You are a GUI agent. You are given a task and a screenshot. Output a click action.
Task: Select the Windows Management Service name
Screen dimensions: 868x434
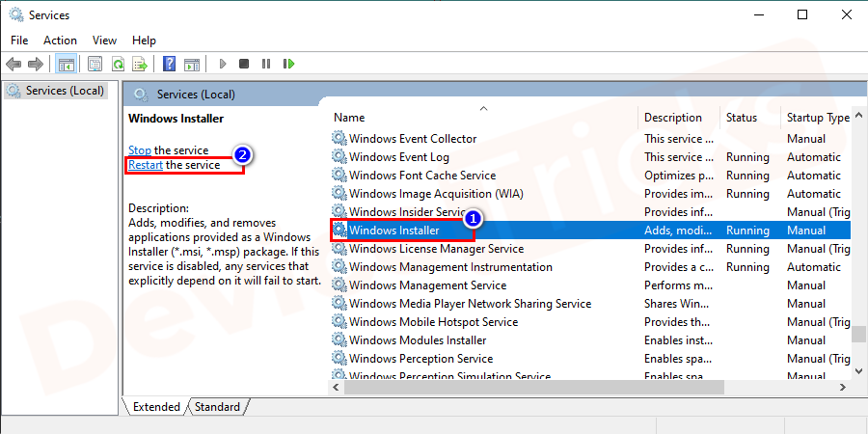click(x=428, y=285)
